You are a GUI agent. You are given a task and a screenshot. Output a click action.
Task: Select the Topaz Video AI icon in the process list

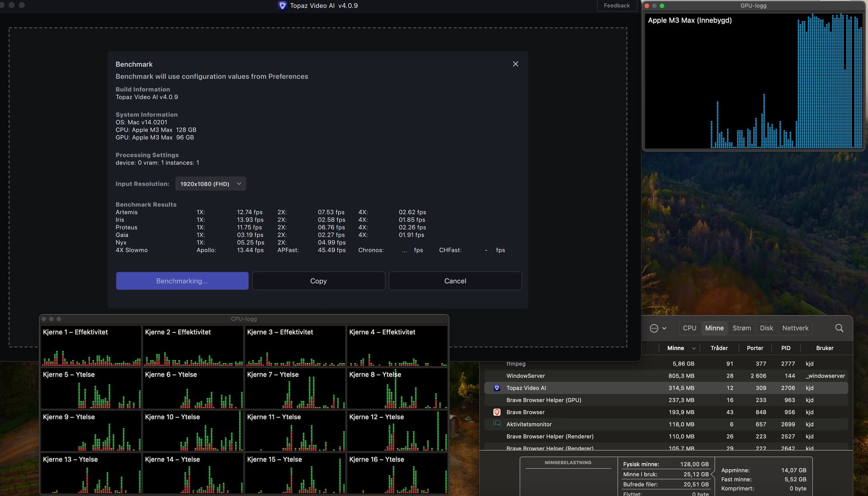497,388
